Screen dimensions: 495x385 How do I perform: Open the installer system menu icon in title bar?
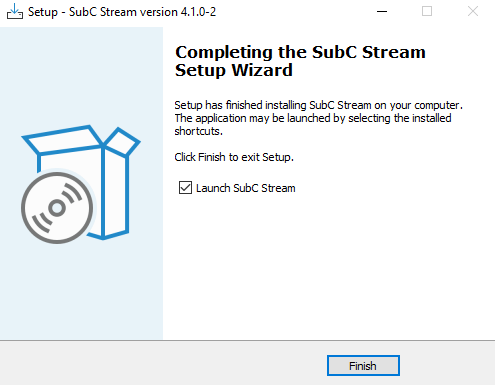tap(15, 11)
